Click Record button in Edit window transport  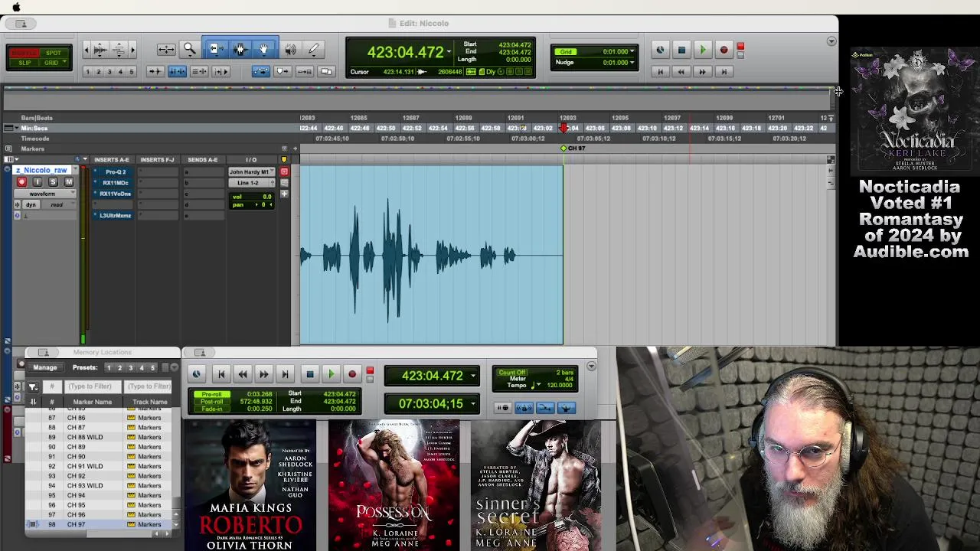pyautogui.click(x=724, y=51)
